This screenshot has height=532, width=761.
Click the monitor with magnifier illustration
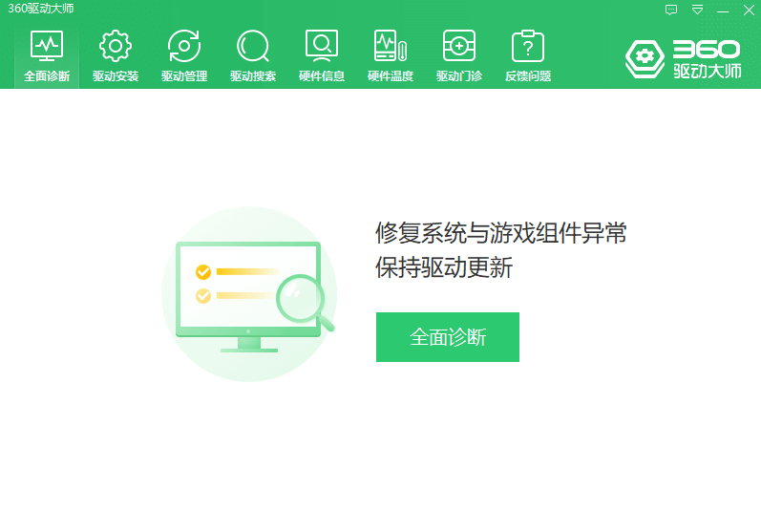tap(249, 294)
